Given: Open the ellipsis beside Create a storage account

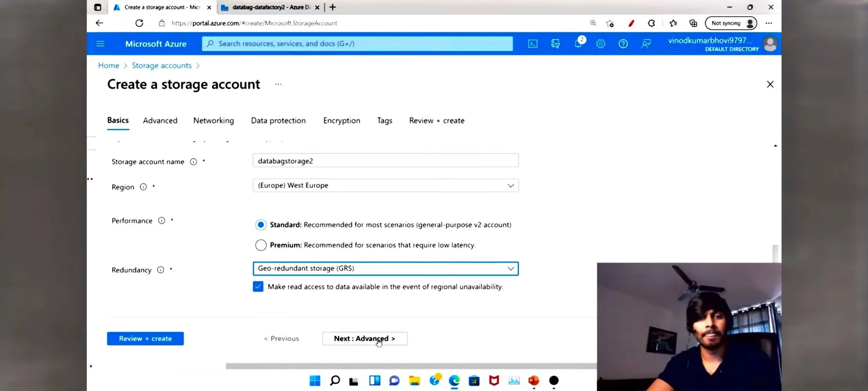Looking at the screenshot, I should (278, 84).
